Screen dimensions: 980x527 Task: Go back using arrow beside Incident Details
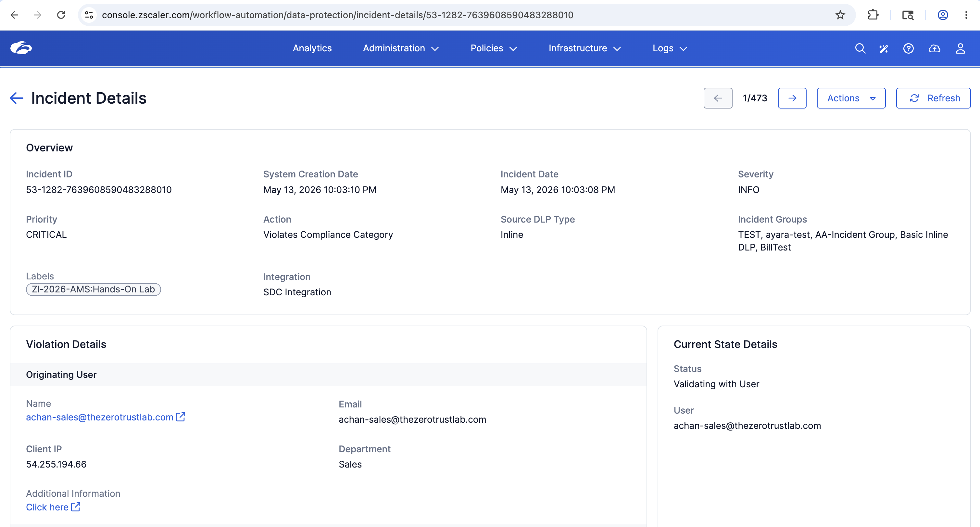[16, 98]
